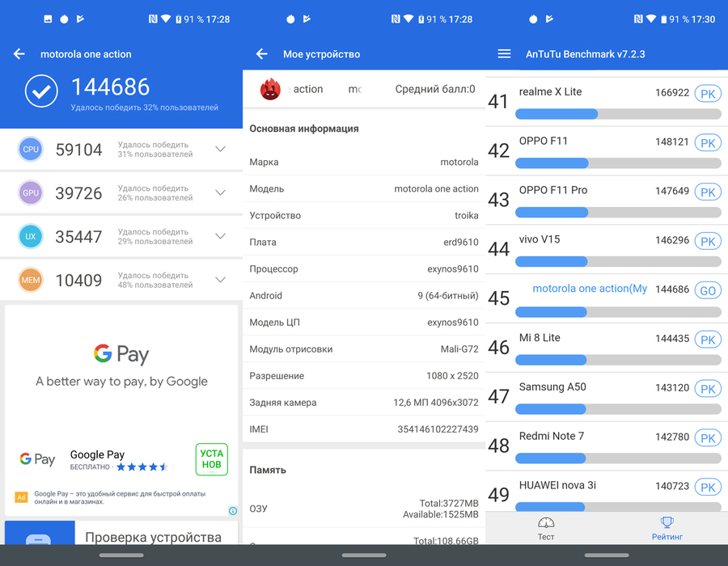Select Процессор exynos9610 row

pos(363,268)
